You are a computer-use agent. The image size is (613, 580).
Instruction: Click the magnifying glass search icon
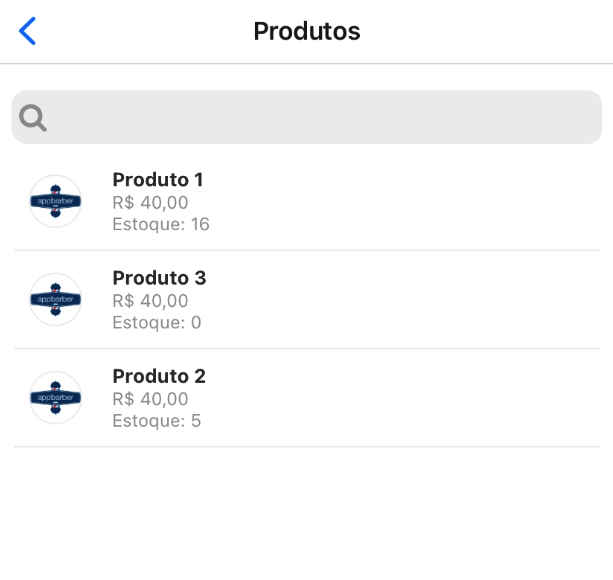(x=33, y=118)
